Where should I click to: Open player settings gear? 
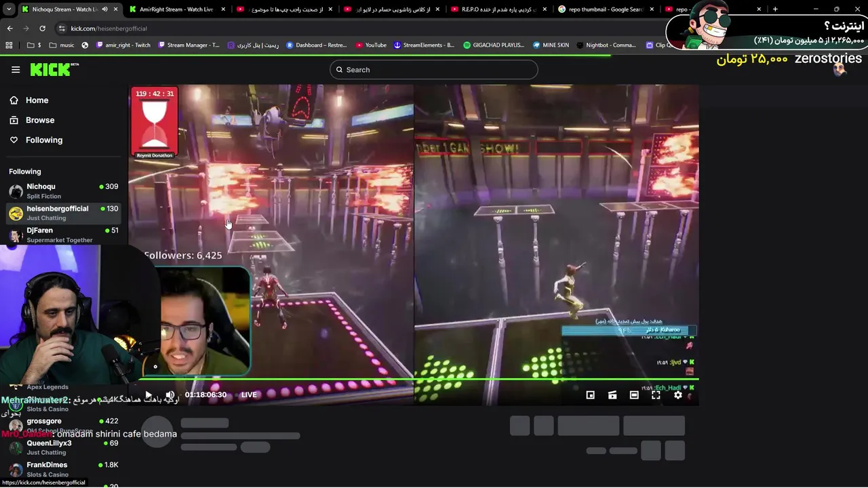(x=677, y=394)
